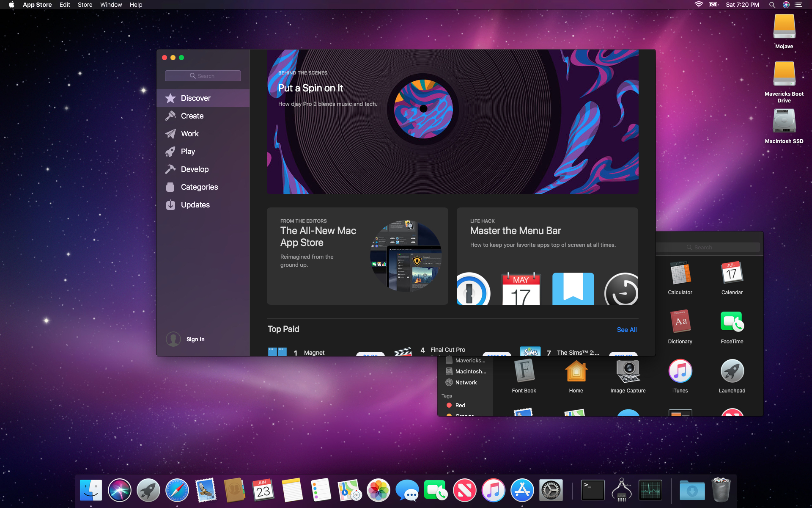Click the App Store search field
This screenshot has width=812, height=508.
click(203, 76)
